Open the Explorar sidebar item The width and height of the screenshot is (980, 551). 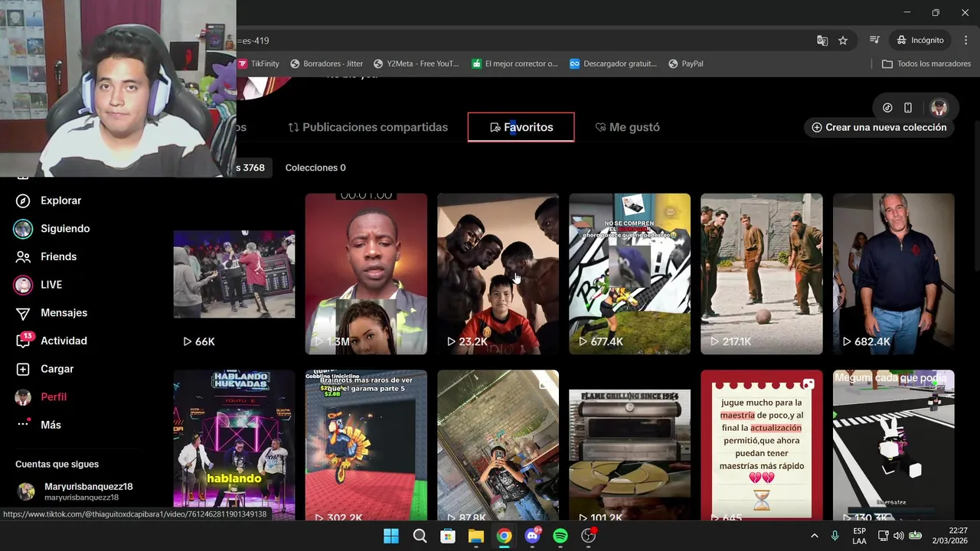point(50,201)
